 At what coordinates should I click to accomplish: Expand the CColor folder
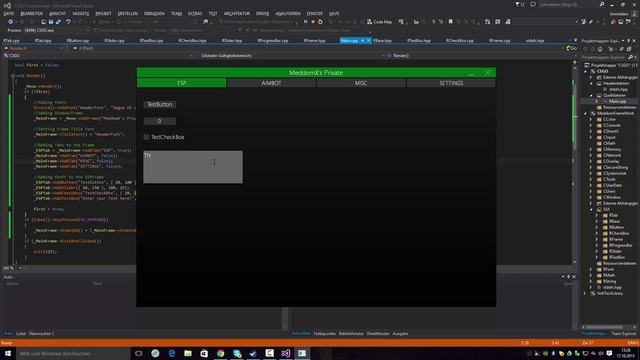pyautogui.click(x=591, y=119)
